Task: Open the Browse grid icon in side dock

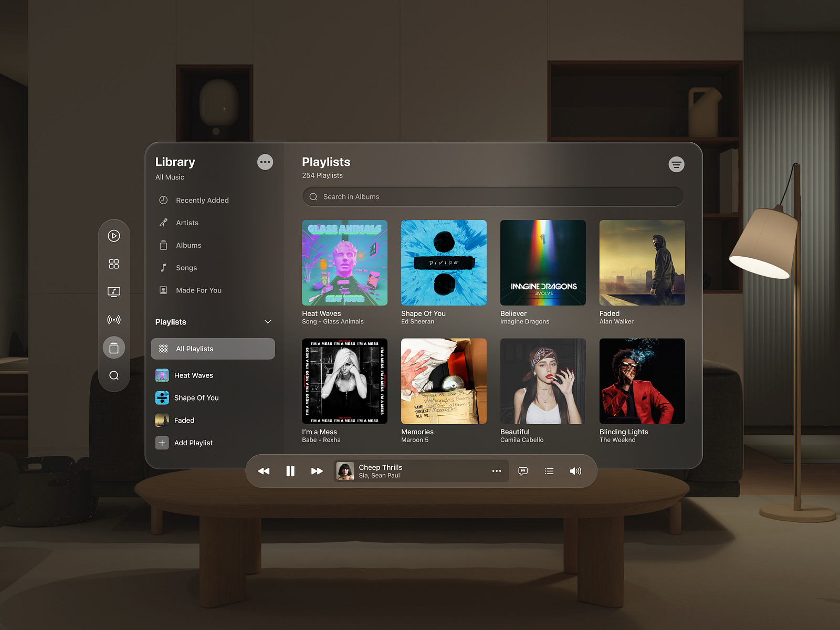Action: 114,264
